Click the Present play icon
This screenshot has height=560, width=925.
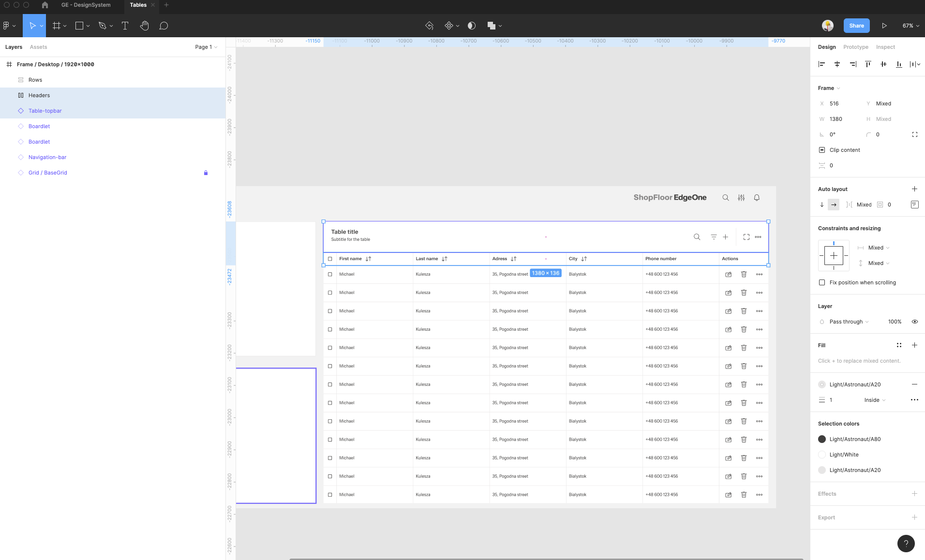(884, 26)
